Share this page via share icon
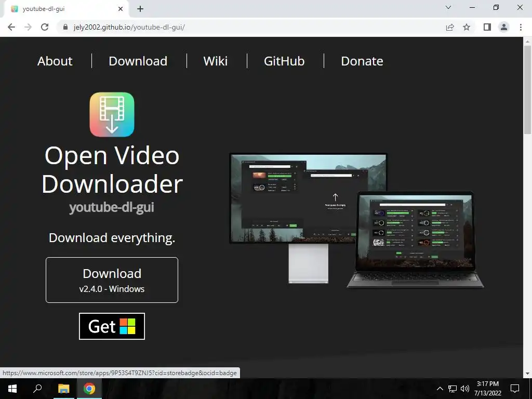 click(x=450, y=27)
